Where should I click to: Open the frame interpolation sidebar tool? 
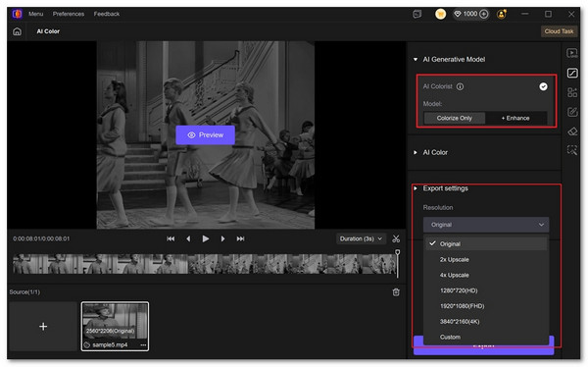(x=572, y=92)
